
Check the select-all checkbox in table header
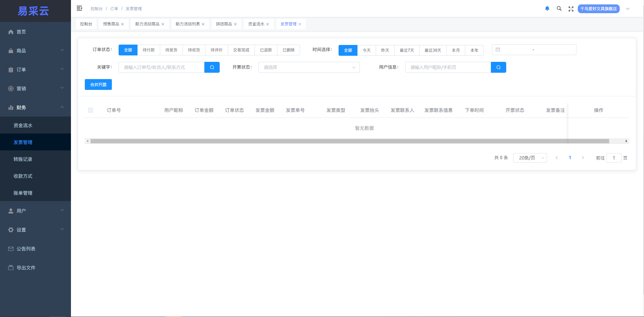click(x=91, y=110)
